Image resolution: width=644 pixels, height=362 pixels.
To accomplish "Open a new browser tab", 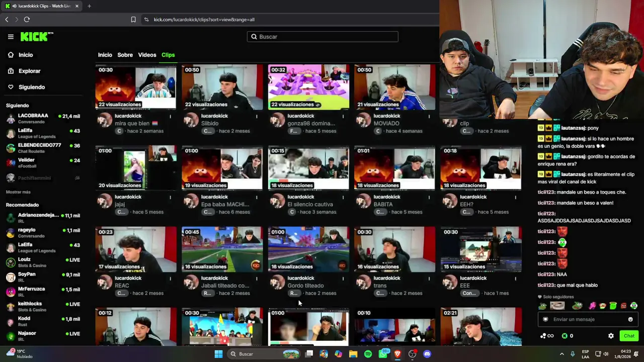I will point(89,6).
